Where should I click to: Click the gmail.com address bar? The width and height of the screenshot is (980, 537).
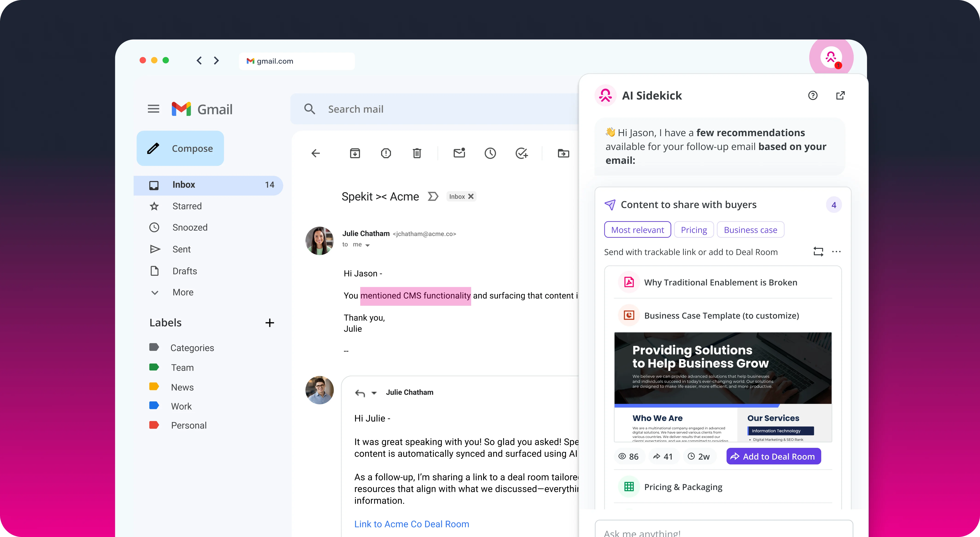pyautogui.click(x=297, y=61)
